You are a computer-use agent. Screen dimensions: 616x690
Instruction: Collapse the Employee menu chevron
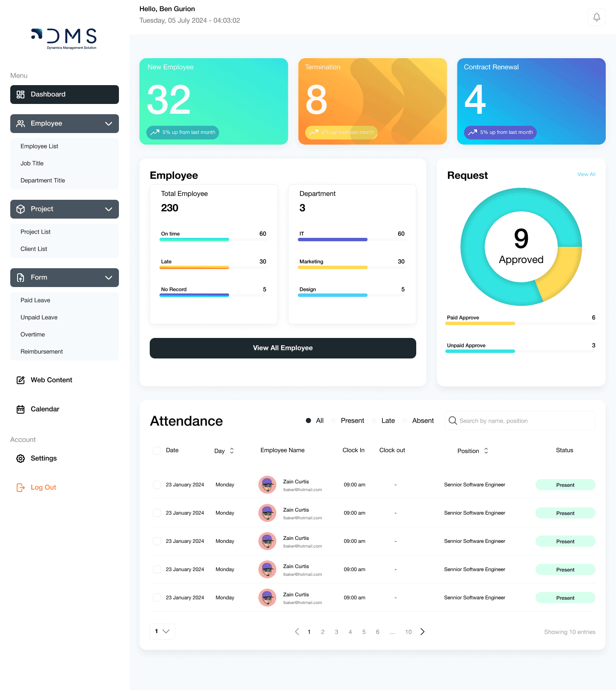point(109,124)
